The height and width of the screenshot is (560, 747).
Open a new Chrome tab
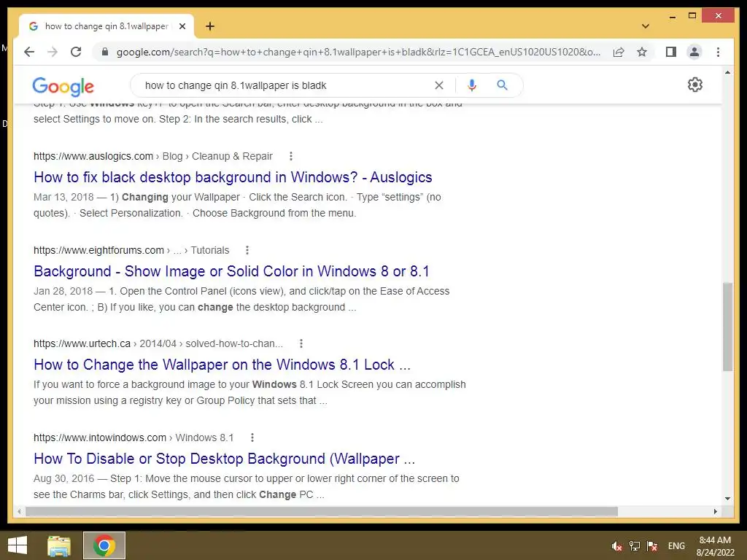click(210, 26)
